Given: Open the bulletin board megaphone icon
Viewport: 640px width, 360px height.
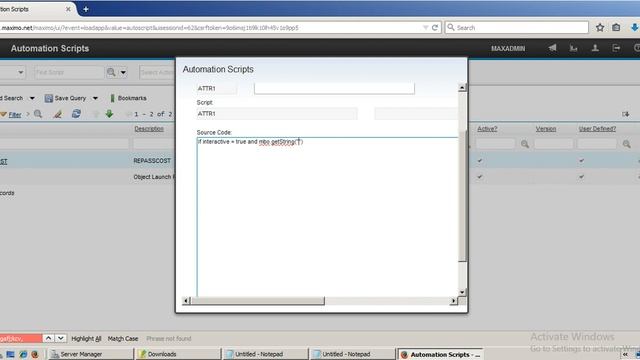Looking at the screenshot, I should click(x=552, y=48).
